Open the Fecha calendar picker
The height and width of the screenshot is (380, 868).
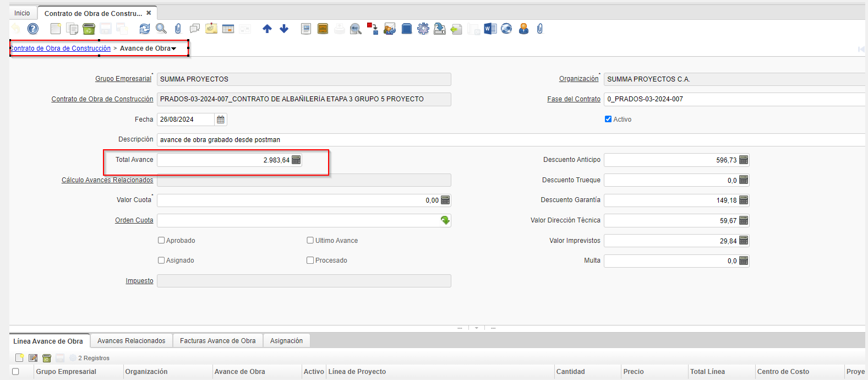click(221, 120)
